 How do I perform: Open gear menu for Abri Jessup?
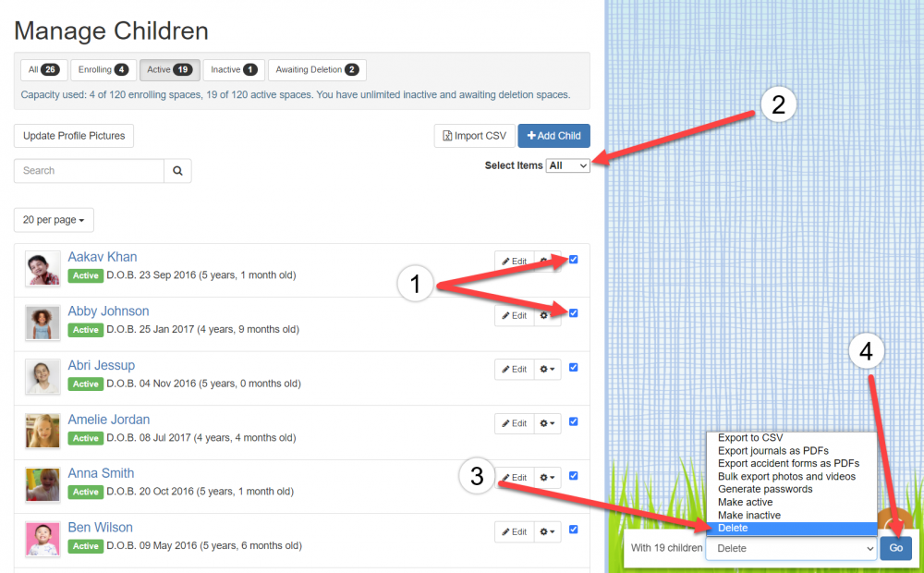(x=547, y=369)
